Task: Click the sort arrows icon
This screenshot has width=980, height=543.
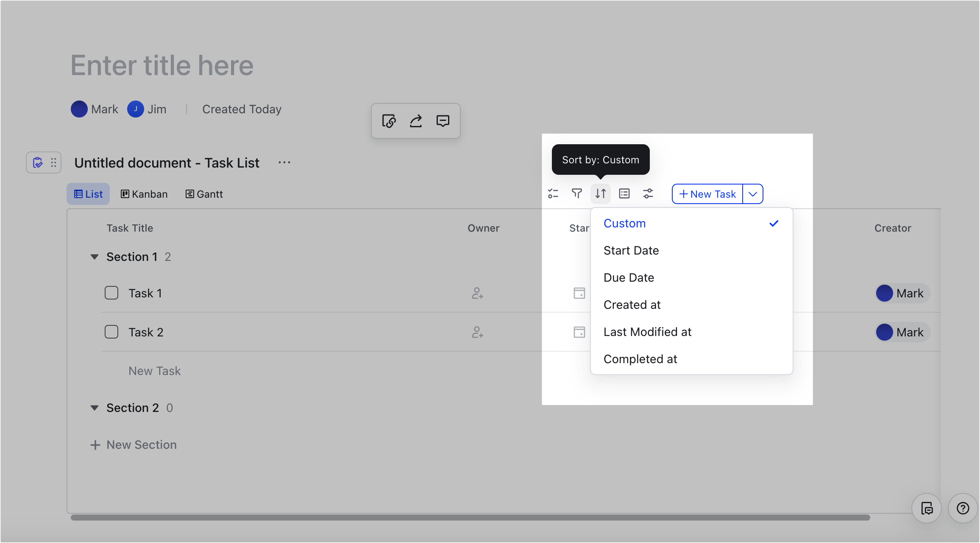Action: pyautogui.click(x=601, y=194)
